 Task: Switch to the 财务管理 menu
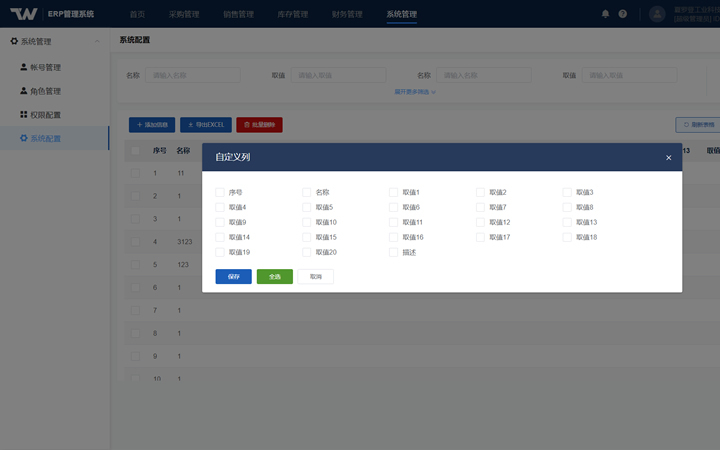pos(347,14)
